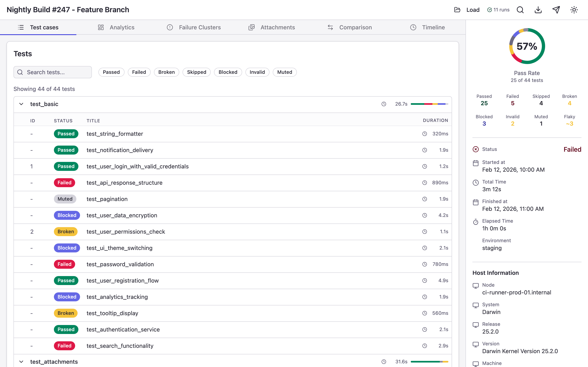Click the Timeline clock icon
The image size is (588, 367).
point(413,27)
